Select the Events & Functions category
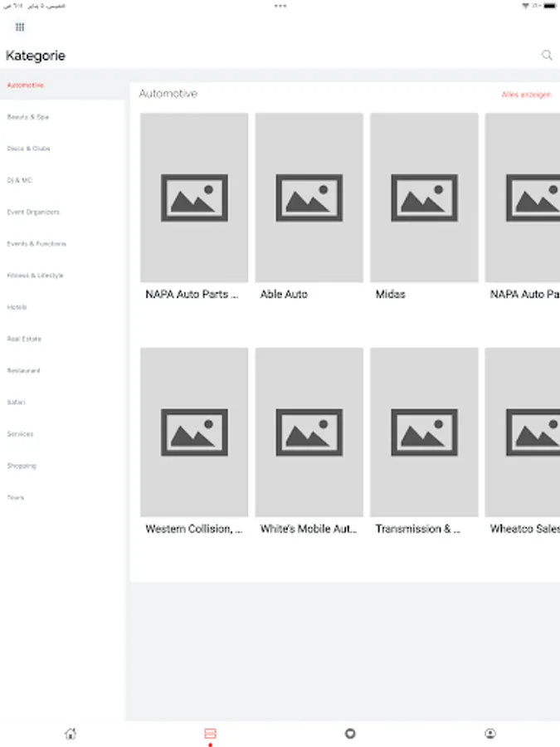This screenshot has height=747, width=560. click(x=62, y=243)
